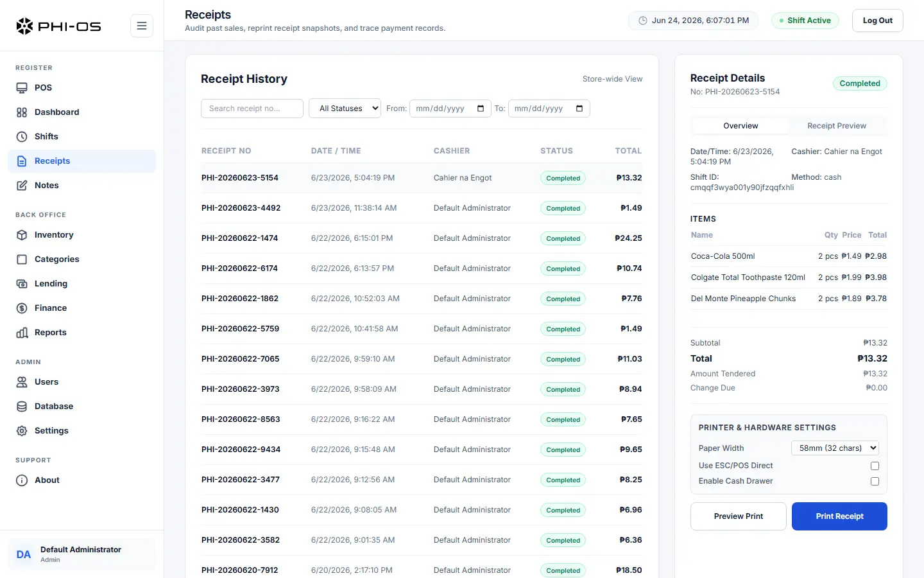This screenshot has width=924, height=578.
Task: Select receipt PHI-20260623-5154
Action: (x=422, y=178)
